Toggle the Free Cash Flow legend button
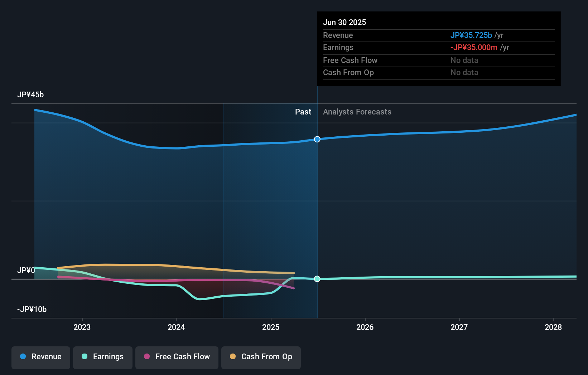The image size is (588, 375). pyautogui.click(x=177, y=357)
